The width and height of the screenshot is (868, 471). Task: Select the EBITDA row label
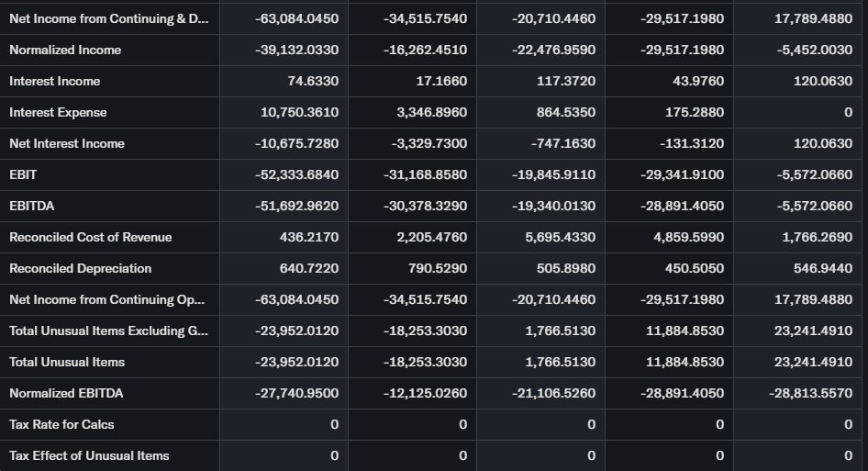[31, 206]
